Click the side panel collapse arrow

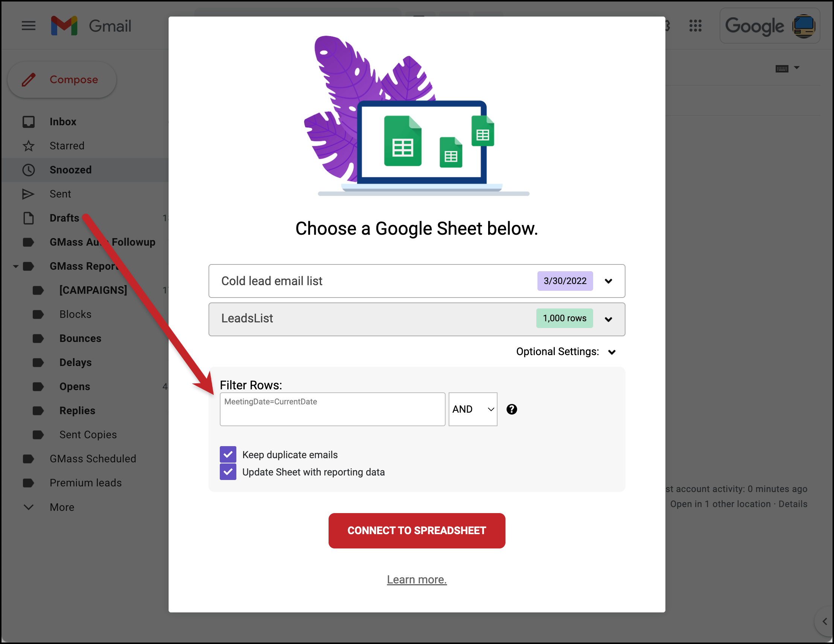pyautogui.click(x=825, y=621)
